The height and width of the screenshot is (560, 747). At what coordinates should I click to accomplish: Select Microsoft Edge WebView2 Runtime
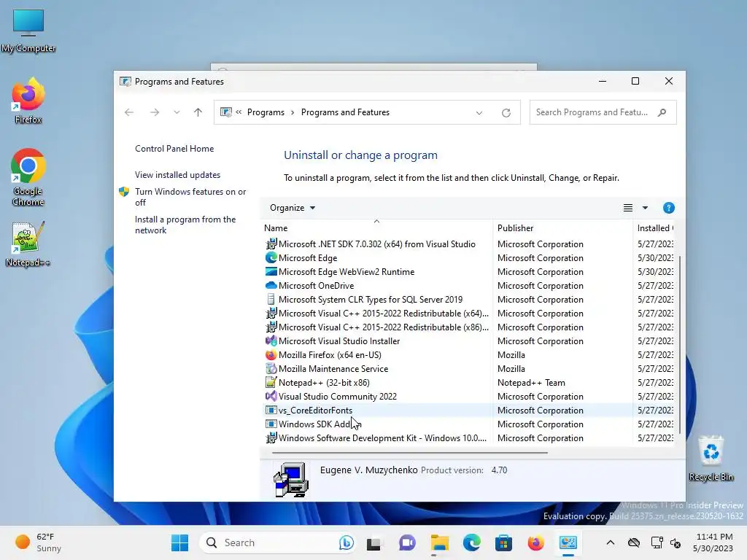tap(469, 271)
